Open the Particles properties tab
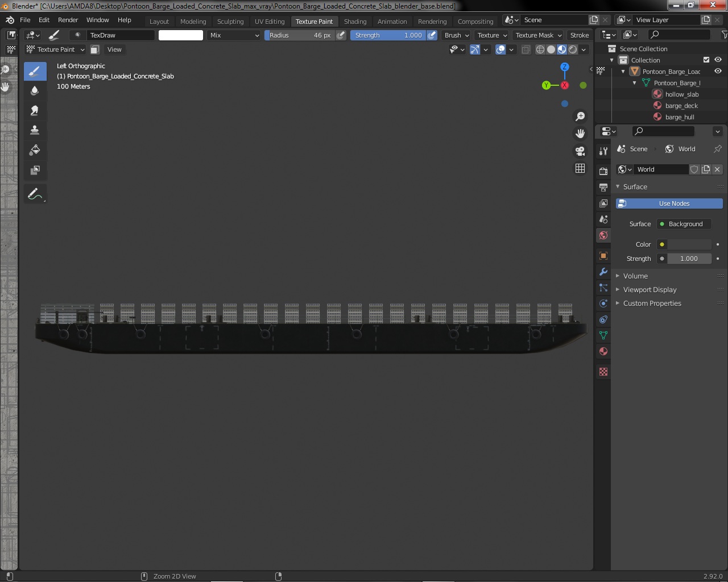This screenshot has height=582, width=728. [603, 288]
